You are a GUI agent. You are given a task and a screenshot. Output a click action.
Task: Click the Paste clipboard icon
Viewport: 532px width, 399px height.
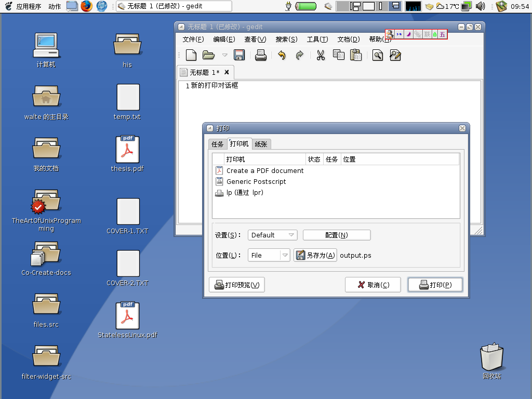(x=356, y=56)
